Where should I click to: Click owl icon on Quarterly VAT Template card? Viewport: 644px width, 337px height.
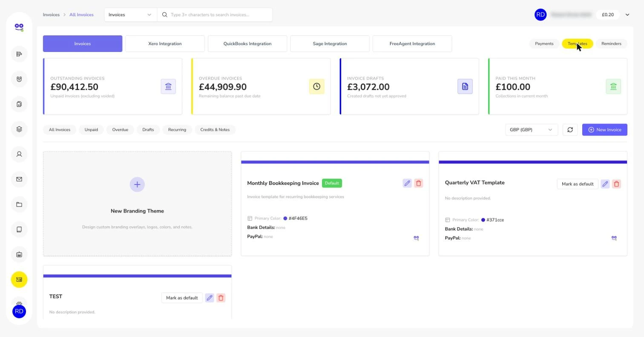[x=614, y=238]
